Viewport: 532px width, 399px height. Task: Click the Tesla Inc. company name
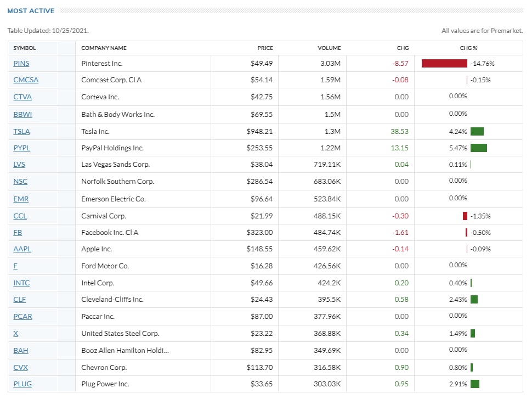(x=95, y=131)
